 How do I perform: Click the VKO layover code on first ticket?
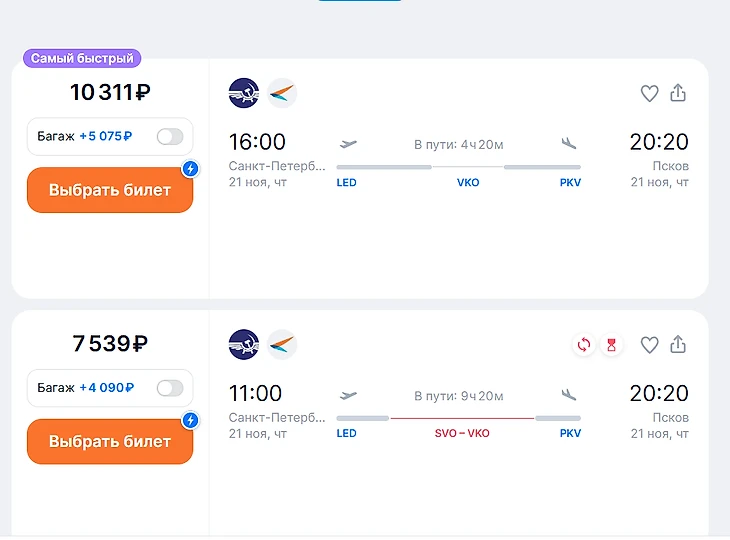[468, 183]
